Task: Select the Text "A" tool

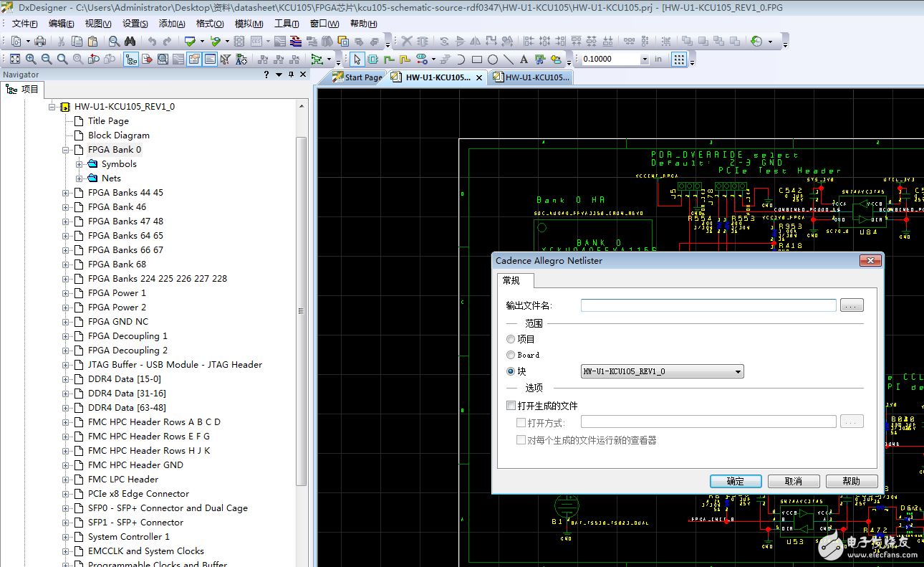Action: tap(524, 59)
